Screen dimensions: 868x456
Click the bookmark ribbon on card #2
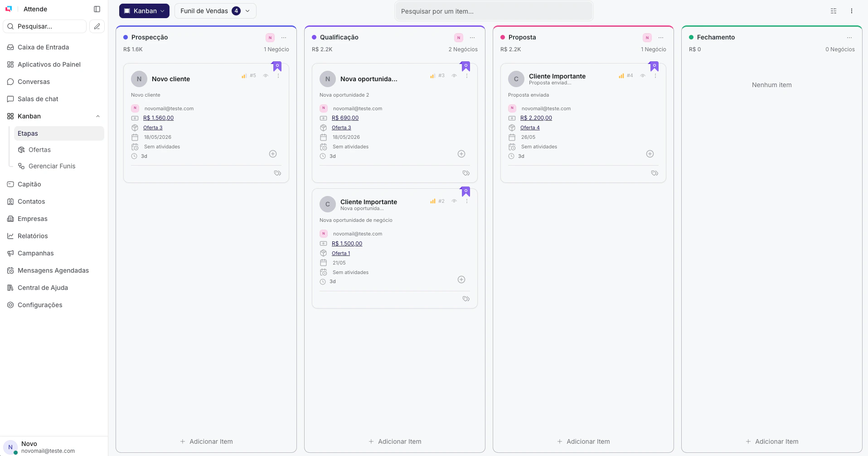466,191
